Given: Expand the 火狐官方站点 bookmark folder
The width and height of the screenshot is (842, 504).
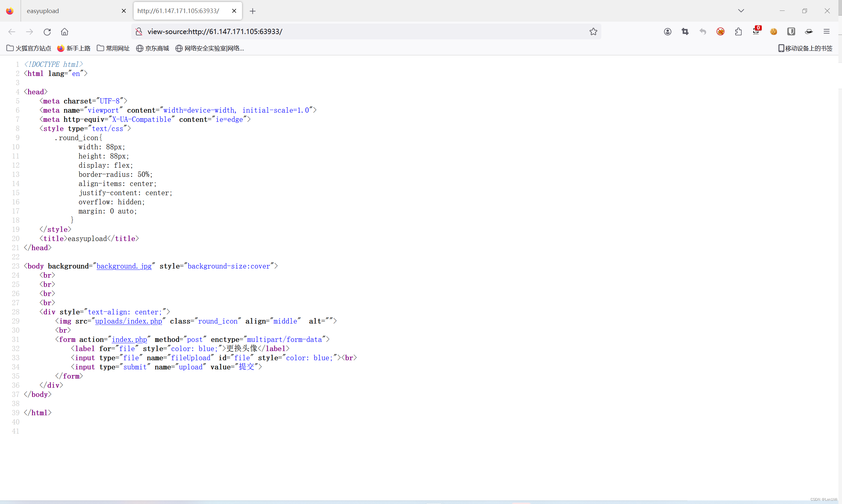Looking at the screenshot, I should point(29,48).
